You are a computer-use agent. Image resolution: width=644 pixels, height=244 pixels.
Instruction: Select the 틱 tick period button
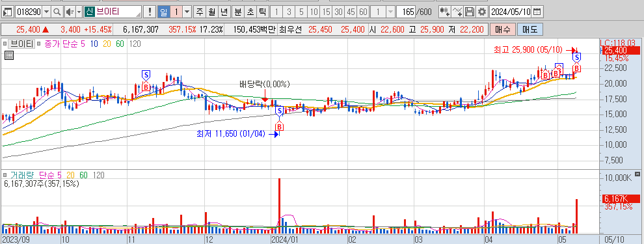click(262, 12)
